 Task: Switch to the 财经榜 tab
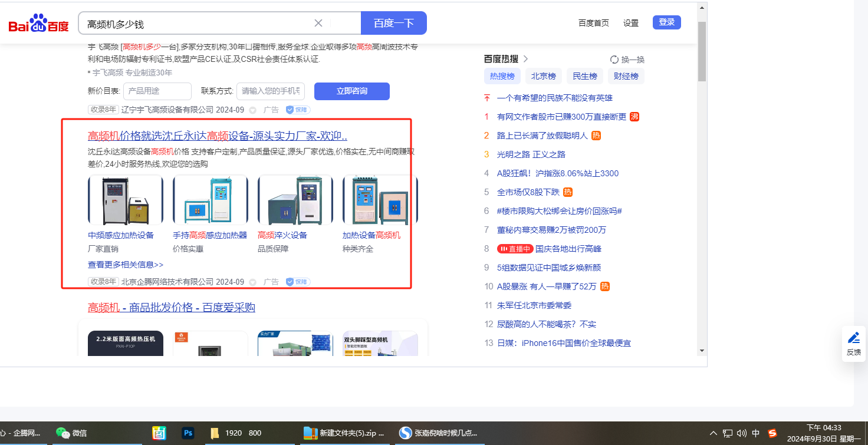pyautogui.click(x=626, y=76)
